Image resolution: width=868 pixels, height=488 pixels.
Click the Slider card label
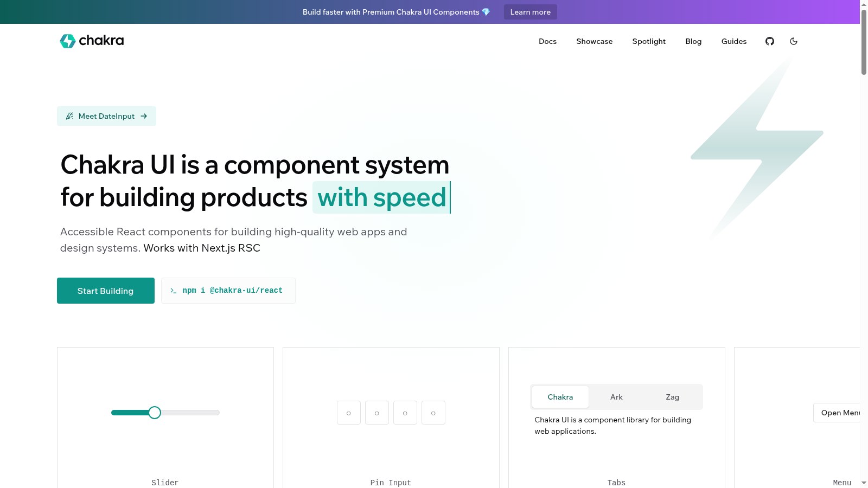point(165,483)
